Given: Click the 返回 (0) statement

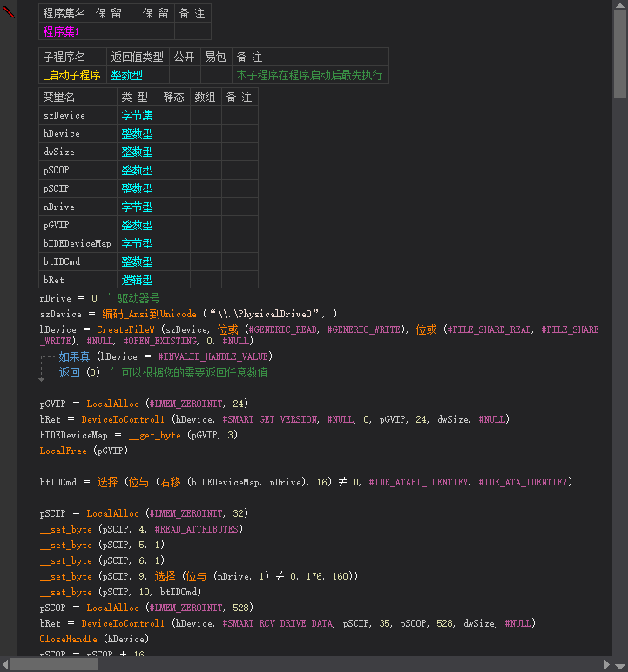Looking at the screenshot, I should (79, 372).
